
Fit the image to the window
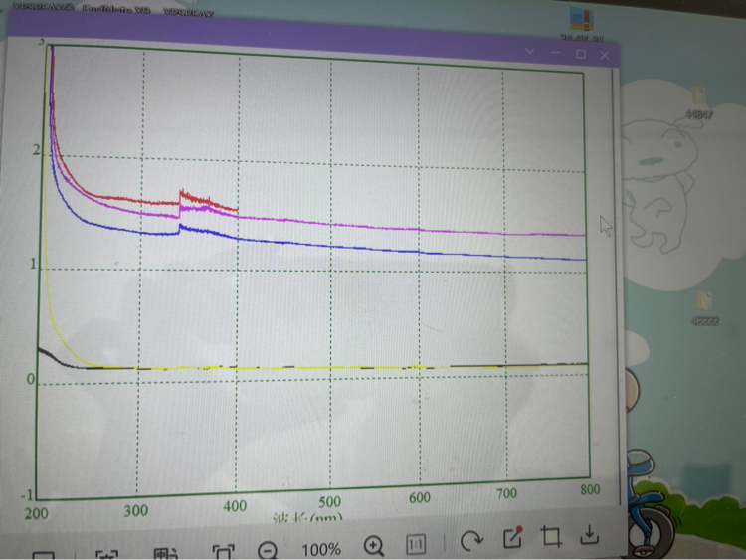coord(223,552)
